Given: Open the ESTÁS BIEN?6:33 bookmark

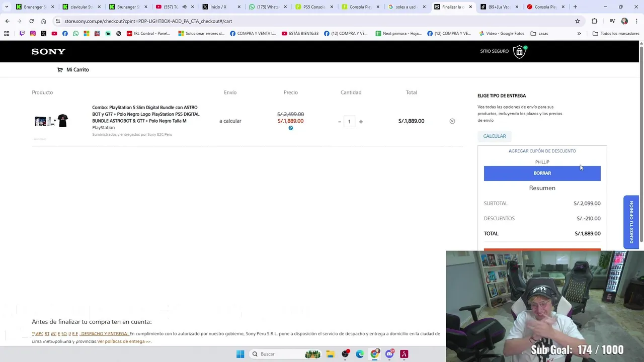Looking at the screenshot, I should pyautogui.click(x=300, y=34).
